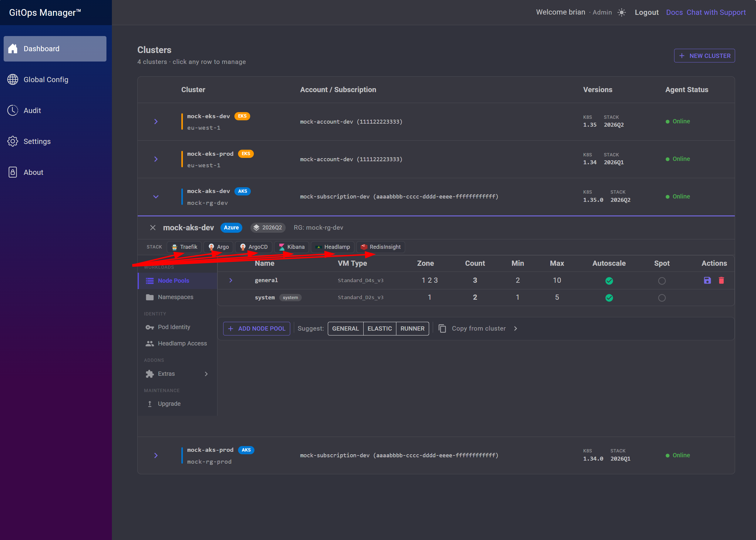
Task: Close the mock-aks-dev detail panel
Action: point(153,228)
